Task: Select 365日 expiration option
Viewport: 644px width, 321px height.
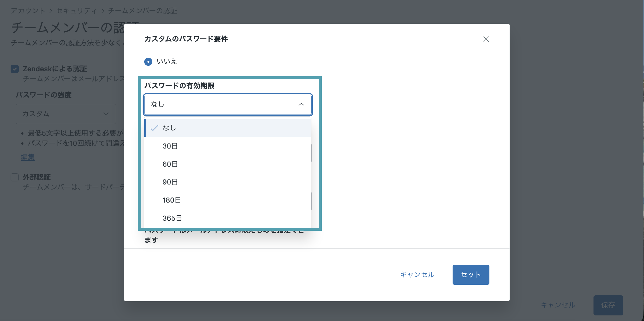Action: click(x=228, y=218)
